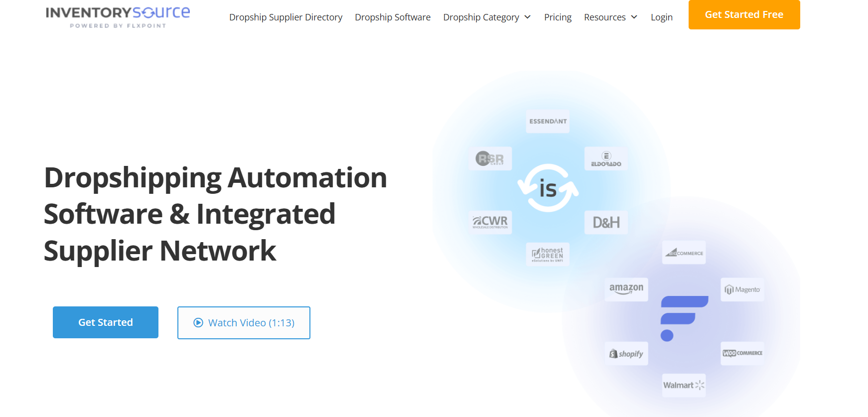This screenshot has width=868, height=417.
Task: Open Dropship Supplier Directory page
Action: (286, 17)
